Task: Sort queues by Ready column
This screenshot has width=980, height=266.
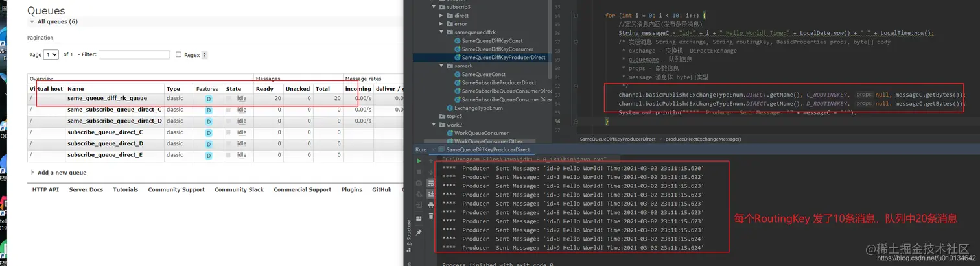Action: (x=264, y=89)
